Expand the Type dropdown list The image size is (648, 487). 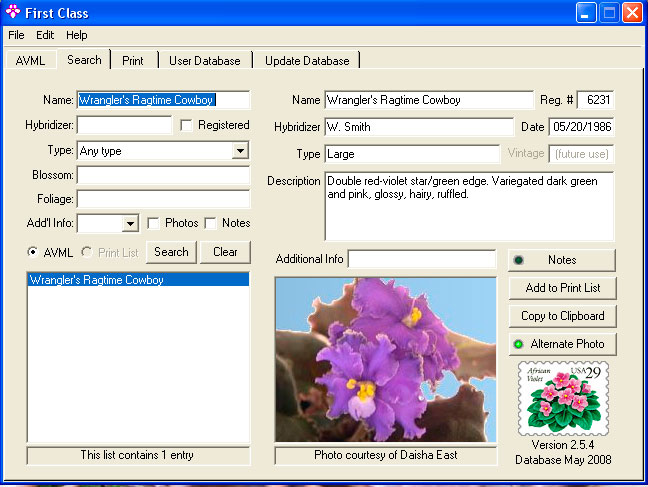coord(240,151)
